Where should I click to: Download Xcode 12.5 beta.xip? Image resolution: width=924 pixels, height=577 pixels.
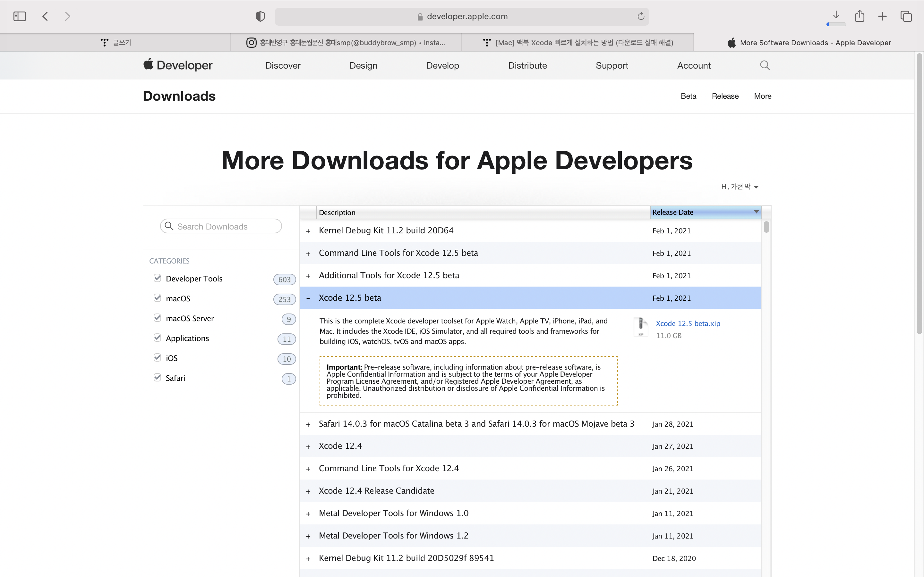click(x=688, y=323)
